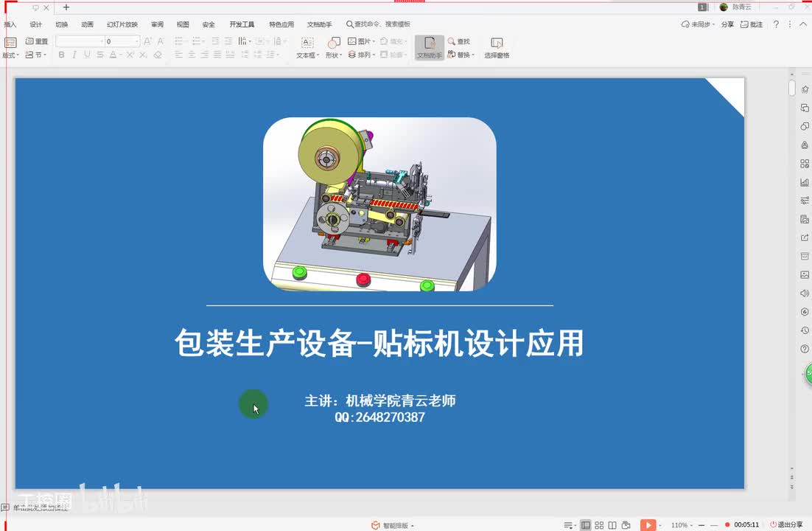Click the numbered list icon
The height and width of the screenshot is (531, 812).
click(196, 41)
